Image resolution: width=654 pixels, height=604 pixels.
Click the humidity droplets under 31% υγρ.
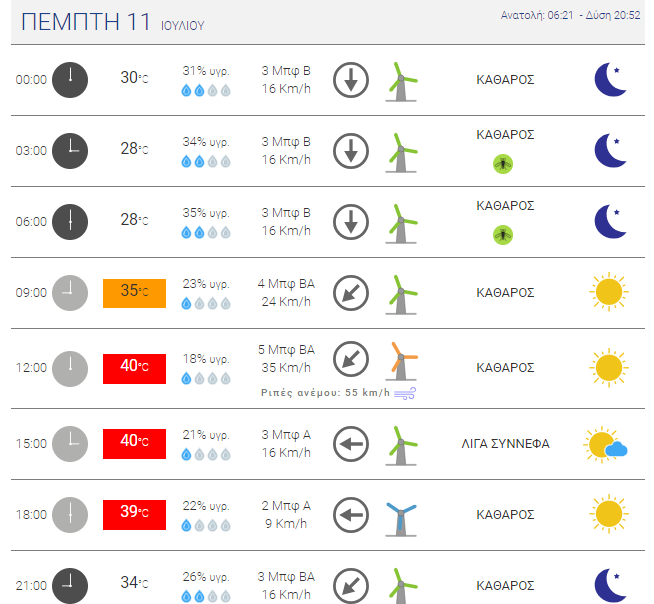(x=206, y=90)
